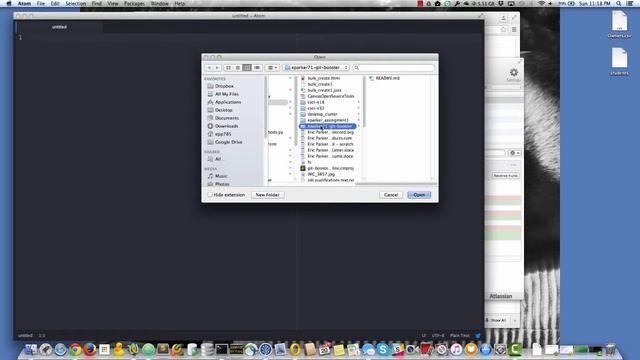Open Skype from the Dock
Viewport: 640px width, 360px height.
tap(382, 349)
